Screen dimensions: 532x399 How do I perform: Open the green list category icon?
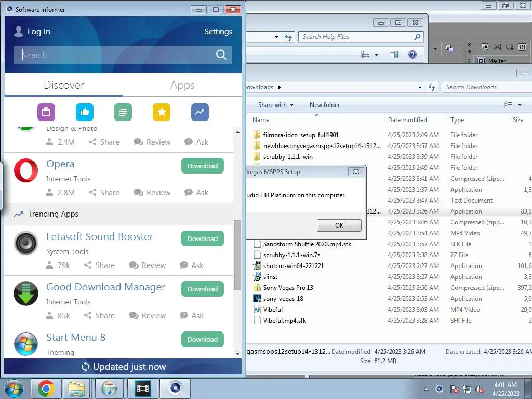(x=123, y=112)
